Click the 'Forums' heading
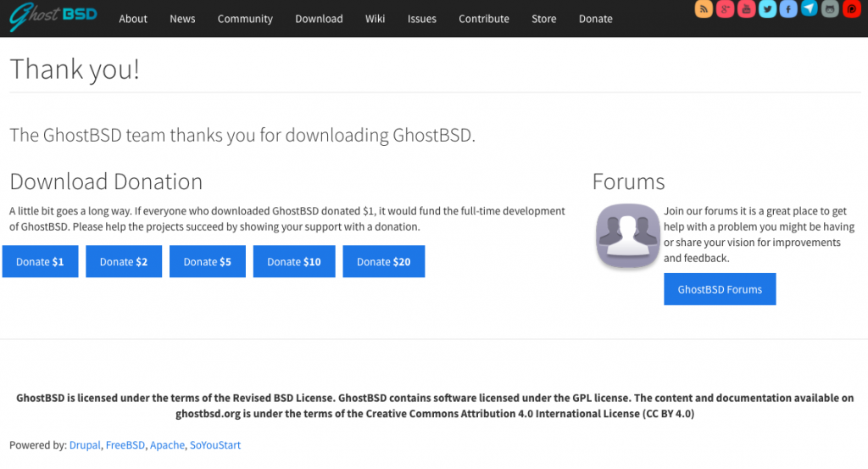Image resolution: width=868 pixels, height=469 pixels. coord(628,181)
